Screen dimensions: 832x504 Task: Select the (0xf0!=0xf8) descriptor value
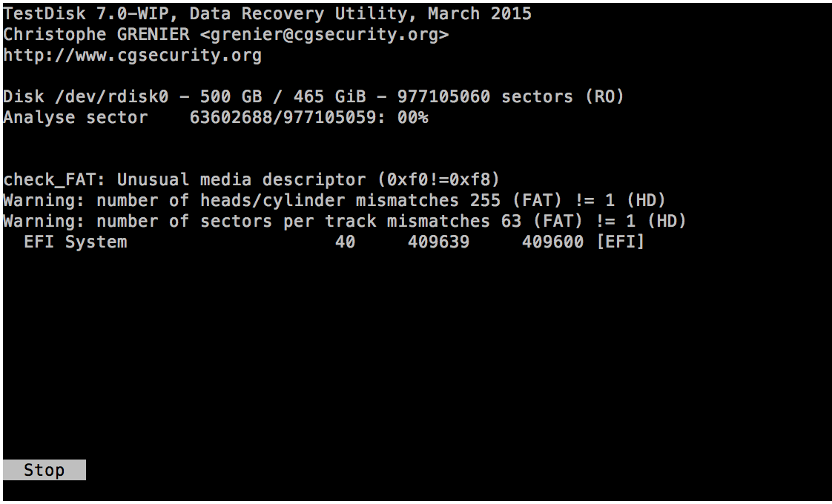click(x=438, y=180)
